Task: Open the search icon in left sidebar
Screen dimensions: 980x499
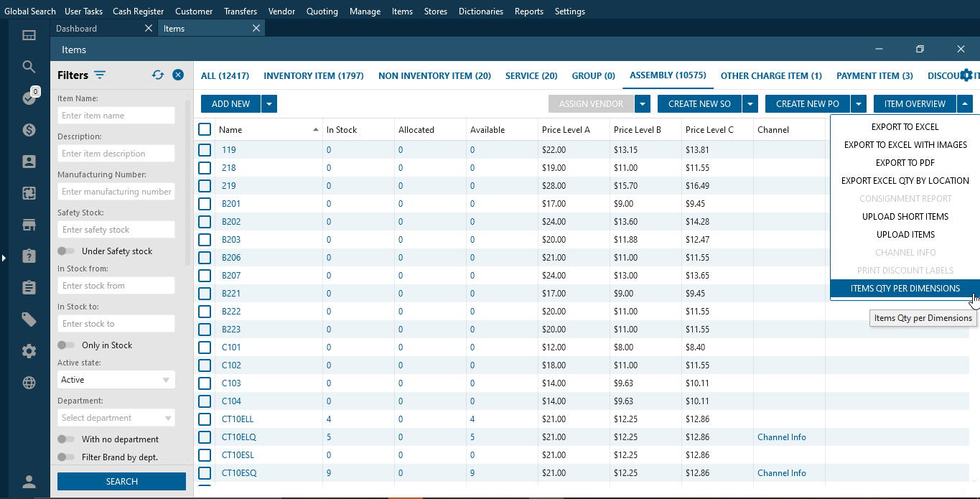Action: pos(29,67)
